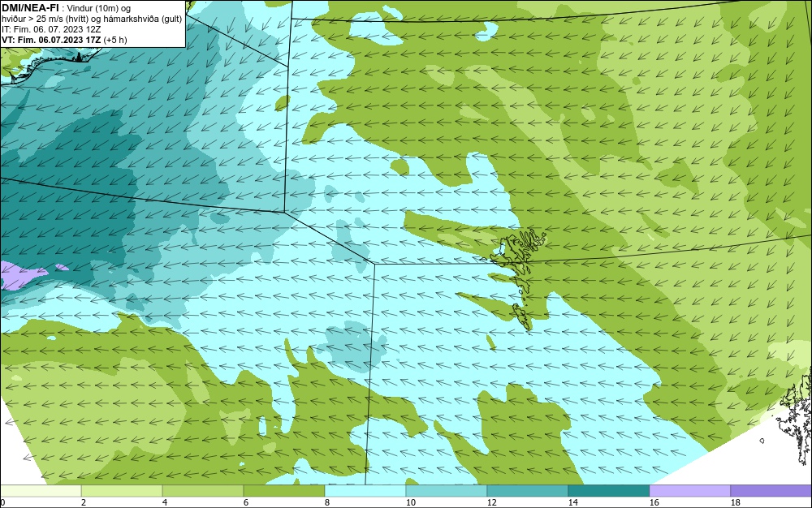
Task: Click the 6–8 m/s legend color swatch
Action: pos(283,490)
